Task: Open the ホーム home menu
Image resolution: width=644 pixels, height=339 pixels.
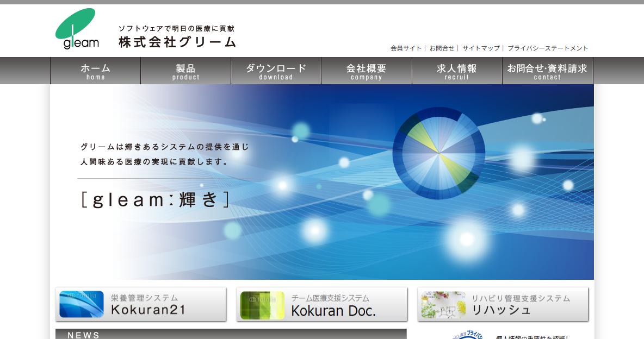Action: pos(95,71)
